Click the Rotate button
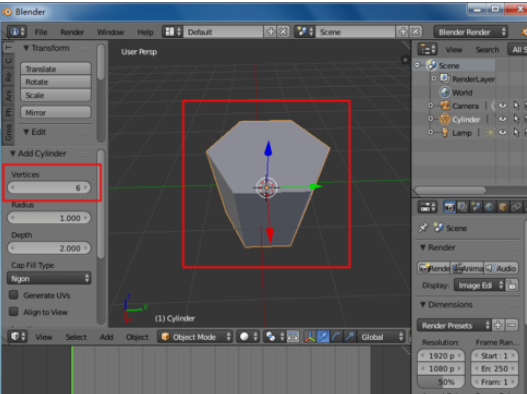This screenshot has width=527, height=394. point(56,82)
